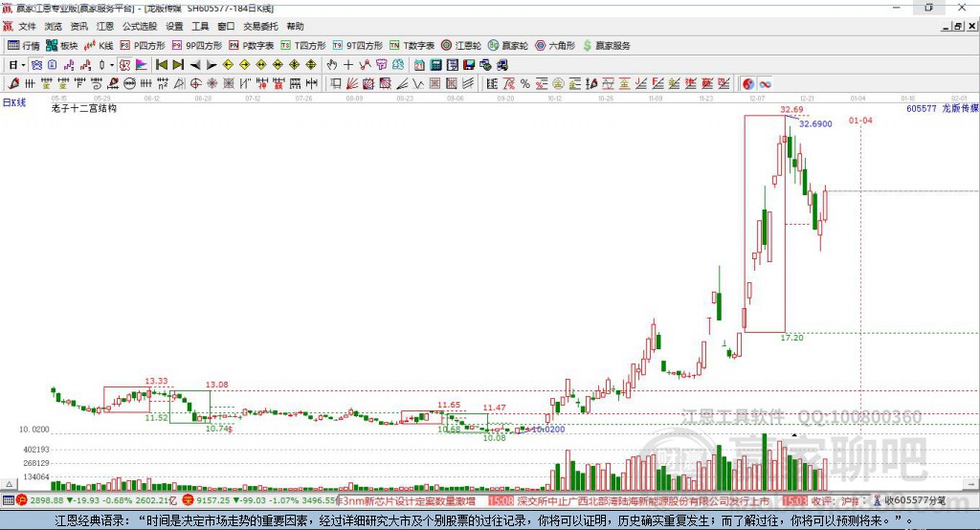
Task: Step forward with the black right arrow
Action: click(x=210, y=64)
